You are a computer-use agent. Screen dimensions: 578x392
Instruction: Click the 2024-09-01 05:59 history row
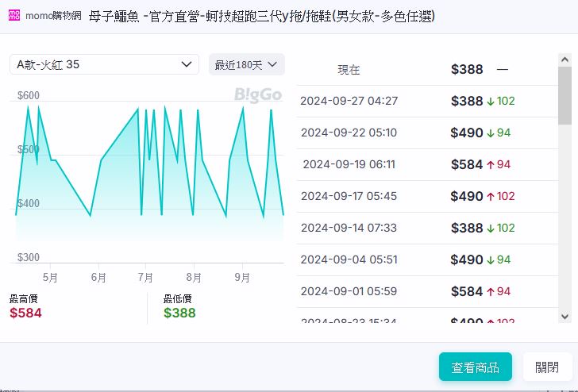pos(427,291)
